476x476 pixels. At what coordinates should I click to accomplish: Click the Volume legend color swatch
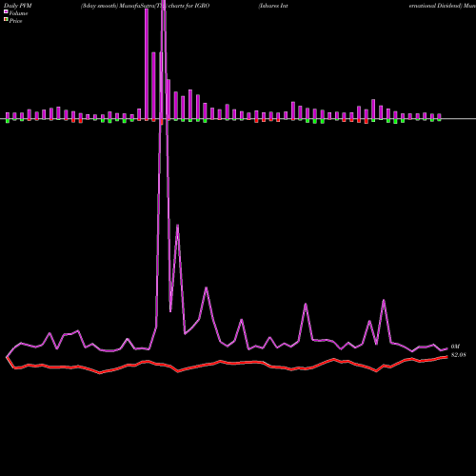pyautogui.click(x=6, y=11)
